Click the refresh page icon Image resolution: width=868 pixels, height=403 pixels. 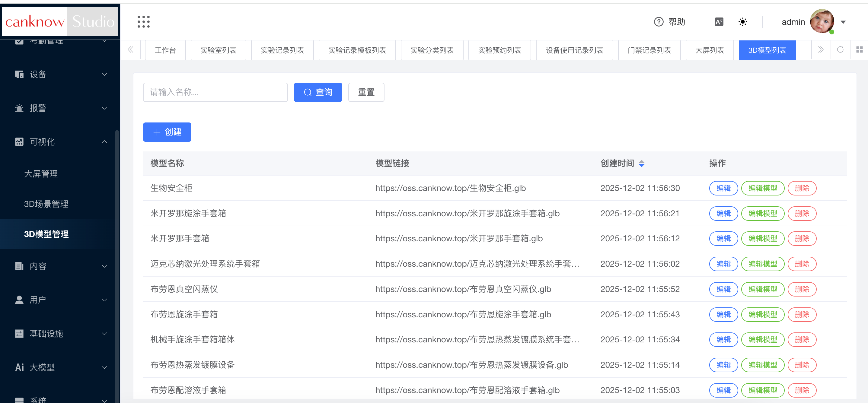point(840,50)
